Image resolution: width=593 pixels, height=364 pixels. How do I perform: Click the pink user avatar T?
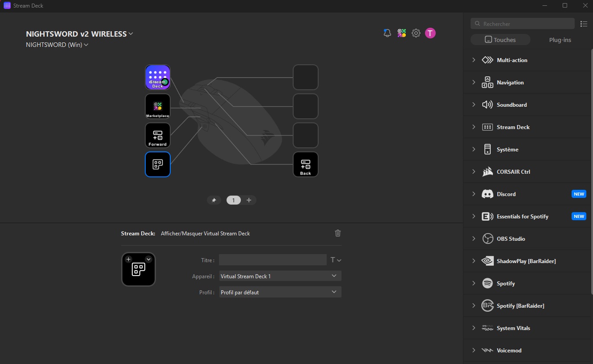[430, 33]
